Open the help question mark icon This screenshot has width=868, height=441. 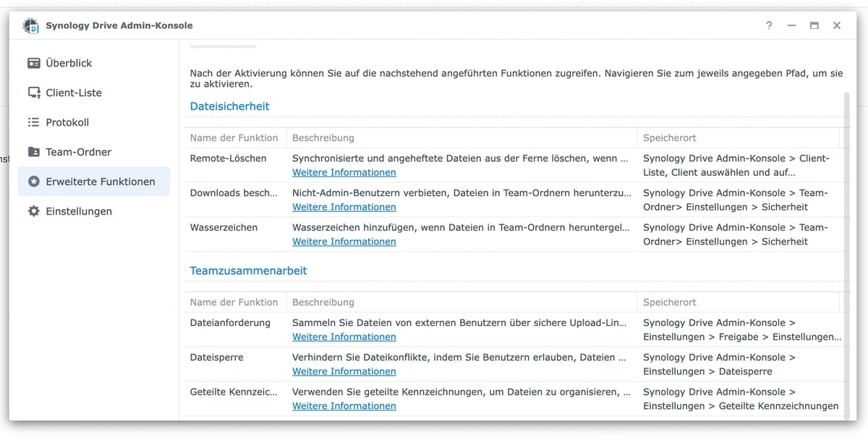tap(769, 25)
